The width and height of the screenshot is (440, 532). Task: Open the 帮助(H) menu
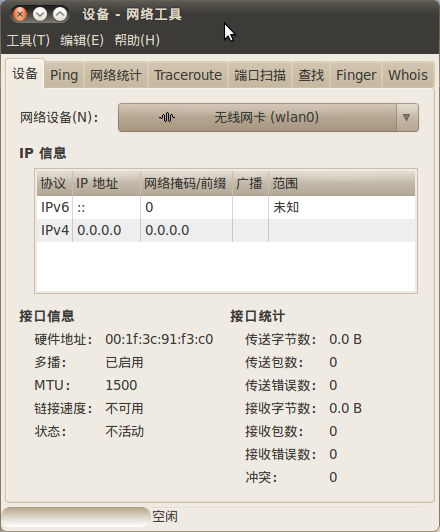[137, 40]
